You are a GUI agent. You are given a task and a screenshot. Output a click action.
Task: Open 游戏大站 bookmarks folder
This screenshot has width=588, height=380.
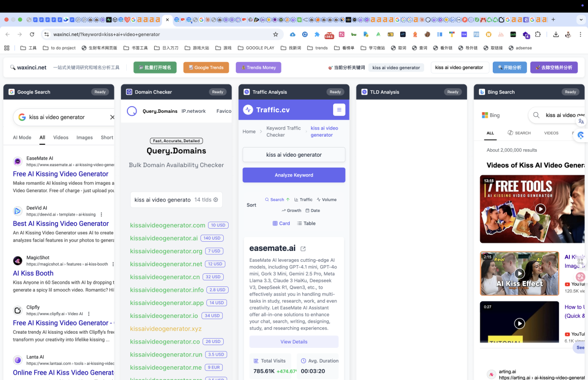click(197, 48)
